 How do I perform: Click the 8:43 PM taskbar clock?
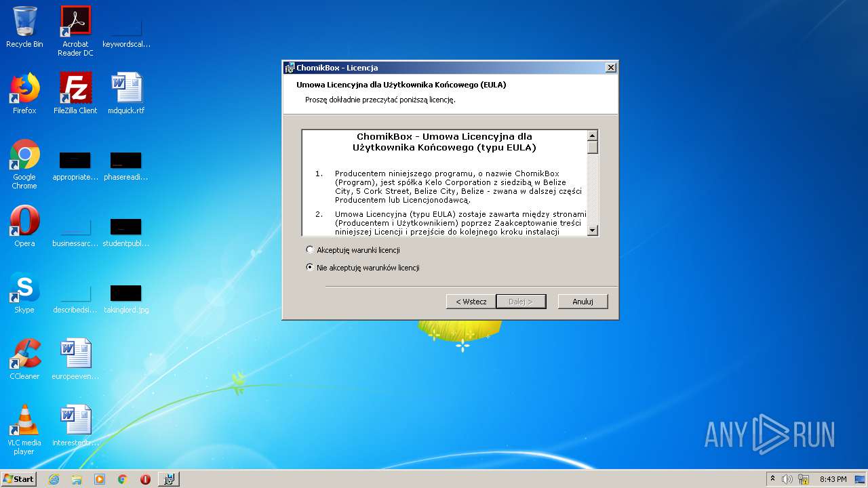[833, 479]
